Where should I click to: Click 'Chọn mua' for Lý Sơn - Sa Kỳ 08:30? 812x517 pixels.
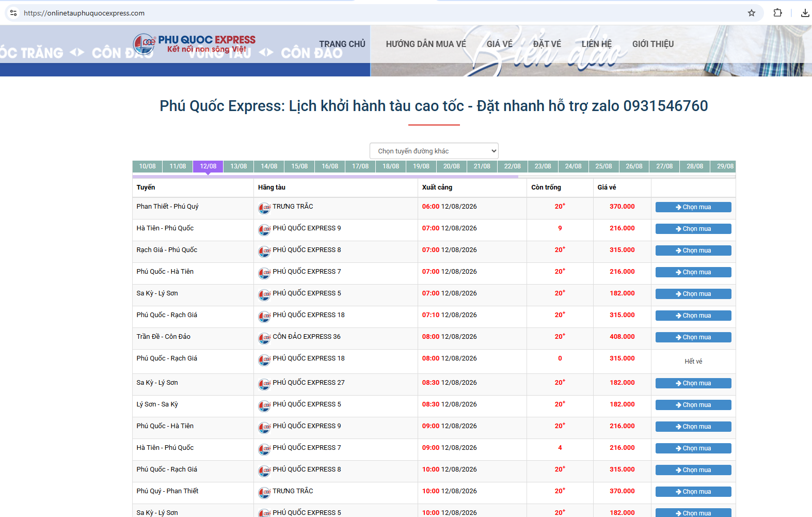click(x=693, y=405)
